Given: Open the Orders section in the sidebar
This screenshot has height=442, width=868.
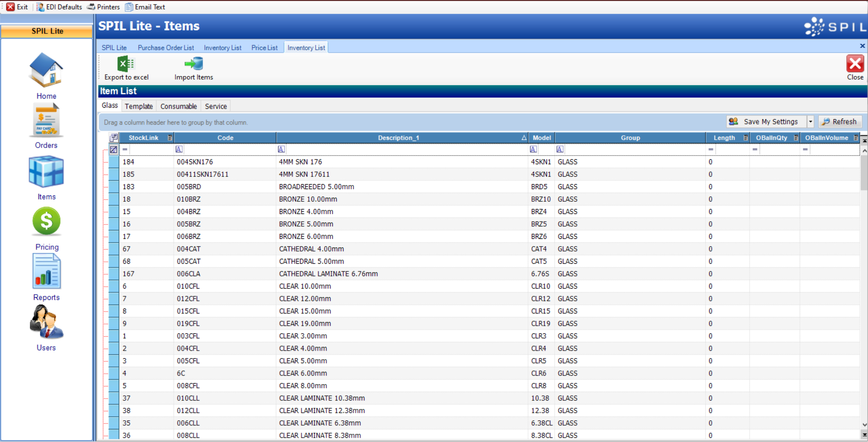Looking at the screenshot, I should coord(46,126).
